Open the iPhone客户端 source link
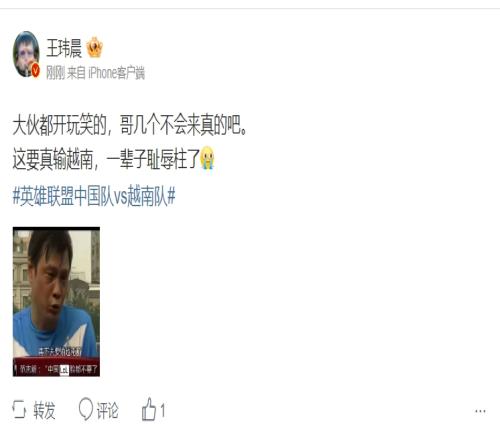Screen dimensions: 500x440 click(116, 72)
